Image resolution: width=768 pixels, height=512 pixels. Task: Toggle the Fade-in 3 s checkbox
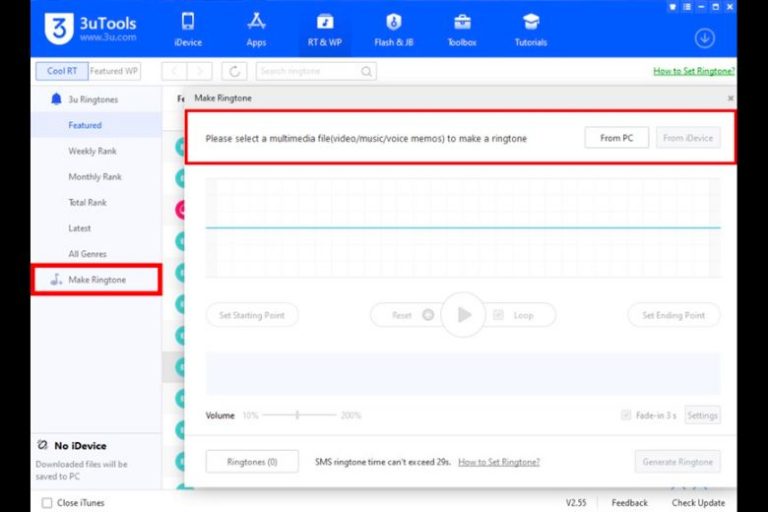tap(625, 415)
